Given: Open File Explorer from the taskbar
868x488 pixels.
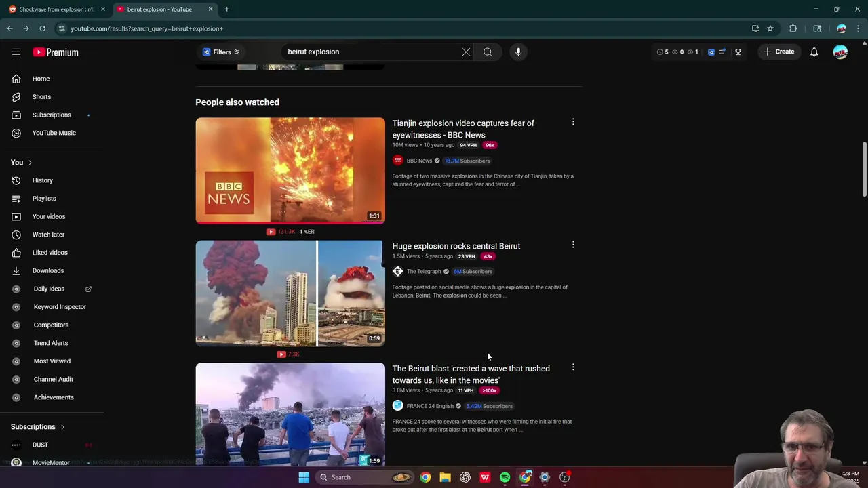Looking at the screenshot, I should click(445, 477).
